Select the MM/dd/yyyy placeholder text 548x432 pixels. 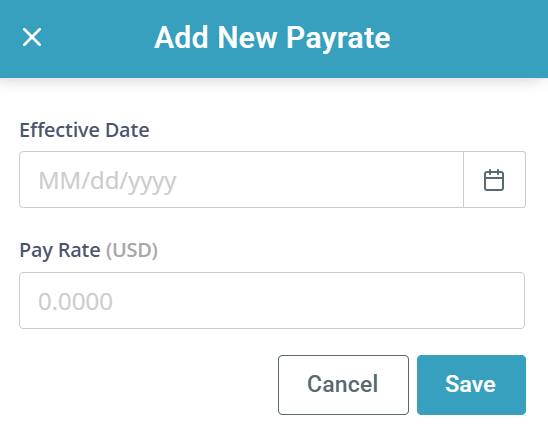(107, 181)
